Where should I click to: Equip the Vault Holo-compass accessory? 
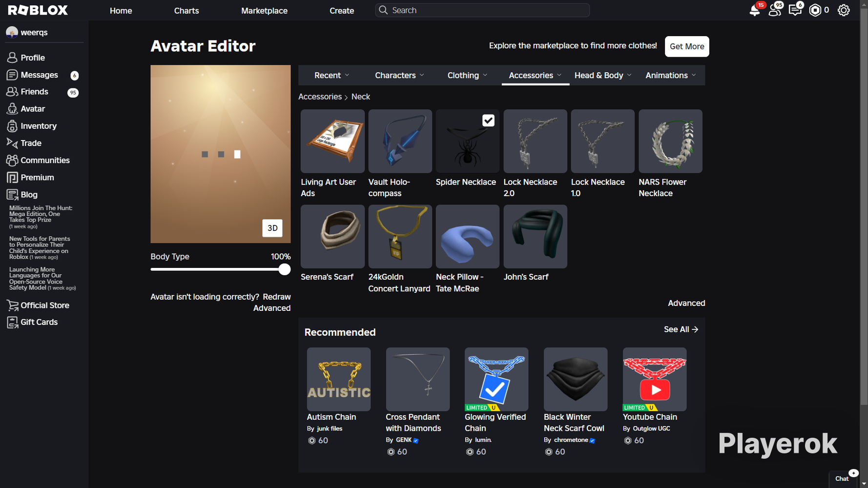click(400, 141)
